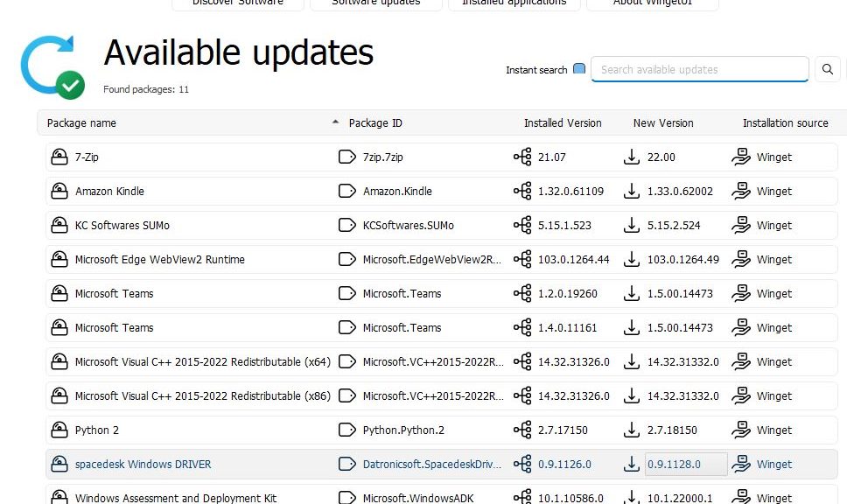This screenshot has width=847, height=504.
Task: Select Visual C++ 2015-2022 Redistributable (x86)
Action: pyautogui.click(x=203, y=396)
